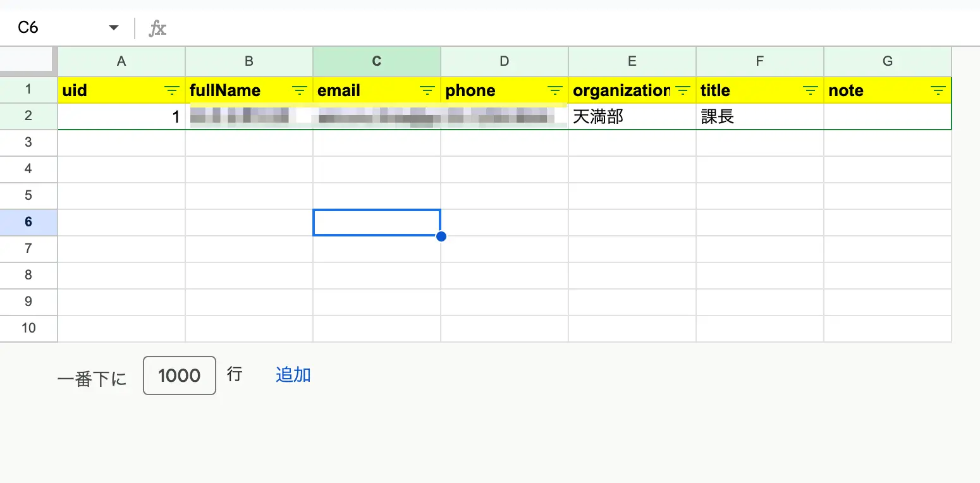Open the title column filter icon
The image size is (980, 483).
click(x=811, y=91)
